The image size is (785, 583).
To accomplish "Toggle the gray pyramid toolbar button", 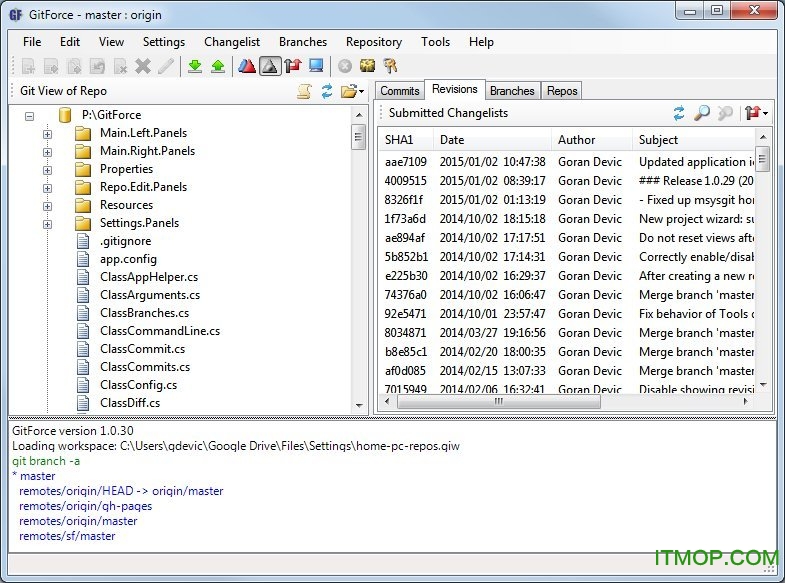I will pyautogui.click(x=270, y=66).
